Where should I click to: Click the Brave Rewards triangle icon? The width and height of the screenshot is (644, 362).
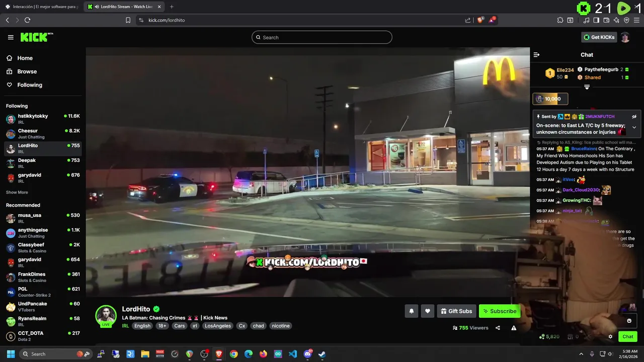coord(492,20)
